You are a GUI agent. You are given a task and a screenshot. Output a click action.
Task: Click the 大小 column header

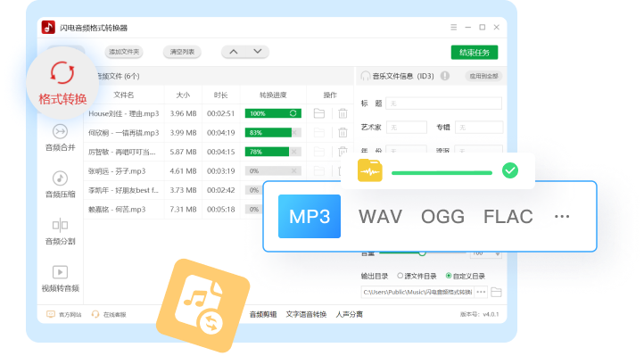pos(183,95)
